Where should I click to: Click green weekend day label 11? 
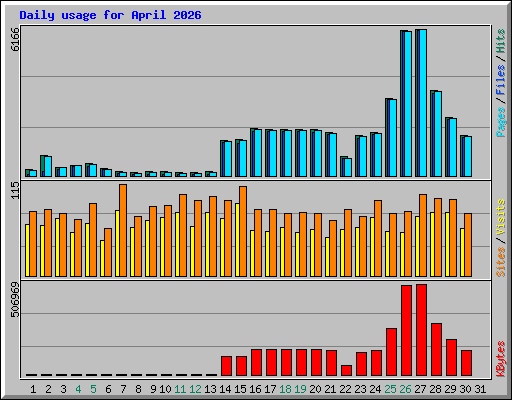(180, 389)
